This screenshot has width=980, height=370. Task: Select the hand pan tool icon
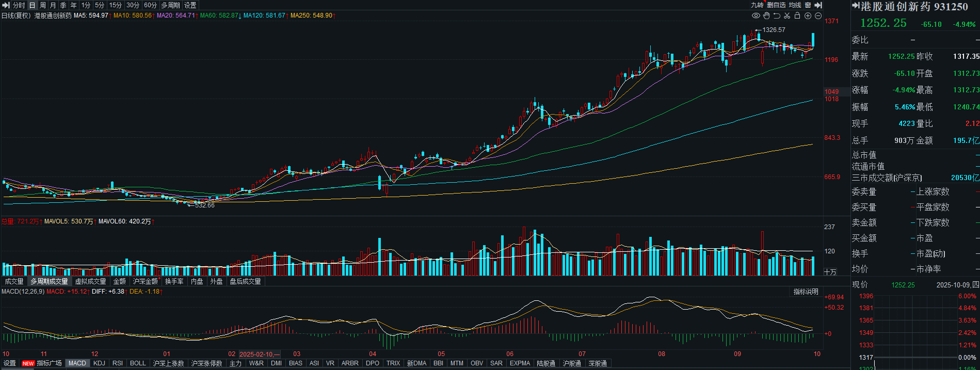[x=767, y=16]
